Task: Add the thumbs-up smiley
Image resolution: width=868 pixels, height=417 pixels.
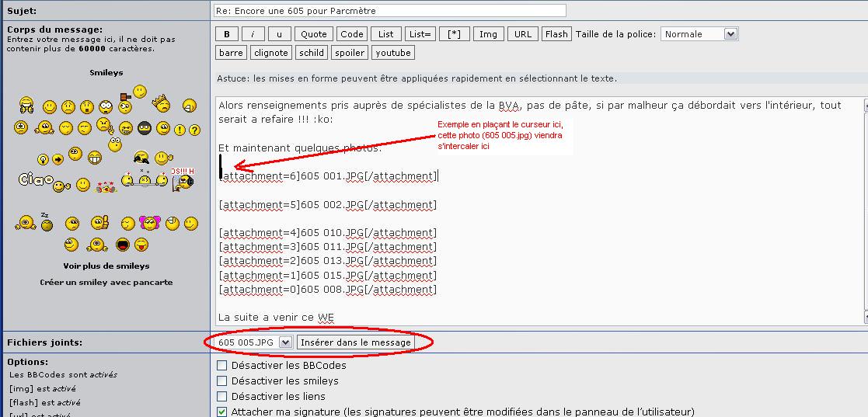Action: click(98, 224)
